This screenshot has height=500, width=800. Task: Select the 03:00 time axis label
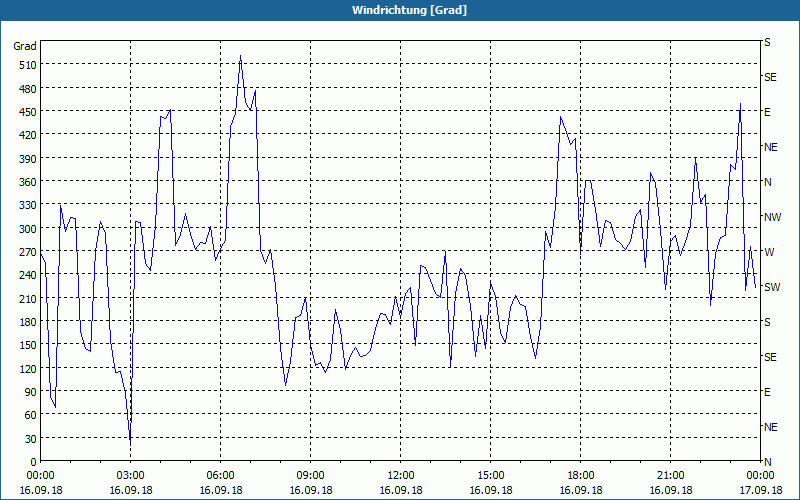[130, 476]
